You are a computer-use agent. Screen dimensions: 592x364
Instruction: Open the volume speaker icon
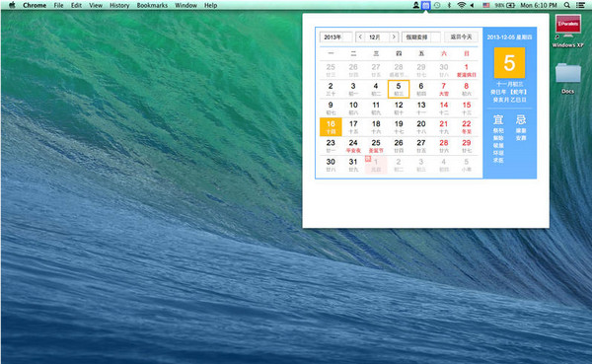472,5
